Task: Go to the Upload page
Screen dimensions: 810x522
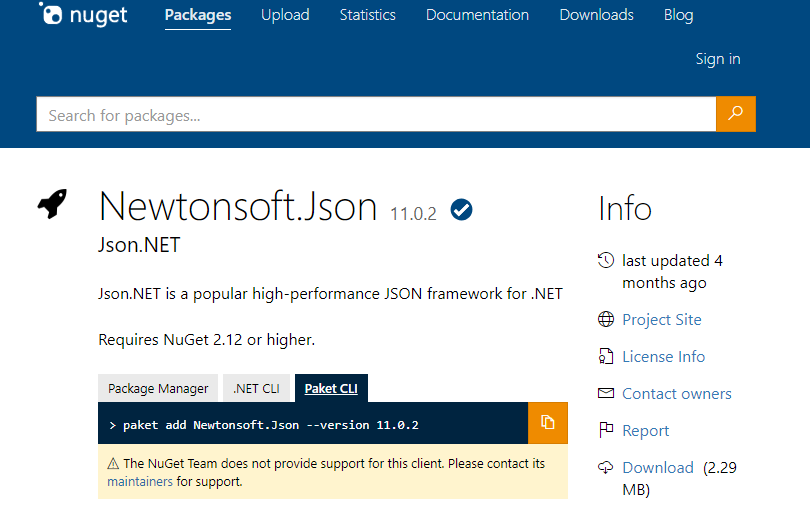Action: click(x=285, y=15)
